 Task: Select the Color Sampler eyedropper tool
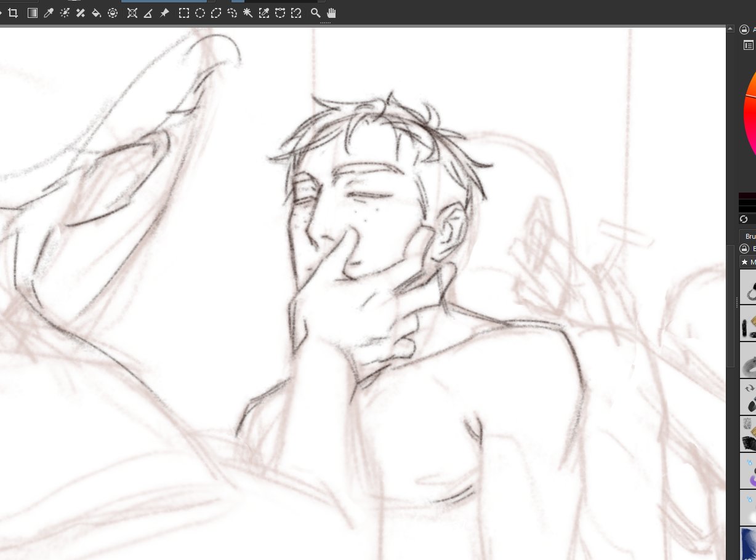click(x=49, y=13)
